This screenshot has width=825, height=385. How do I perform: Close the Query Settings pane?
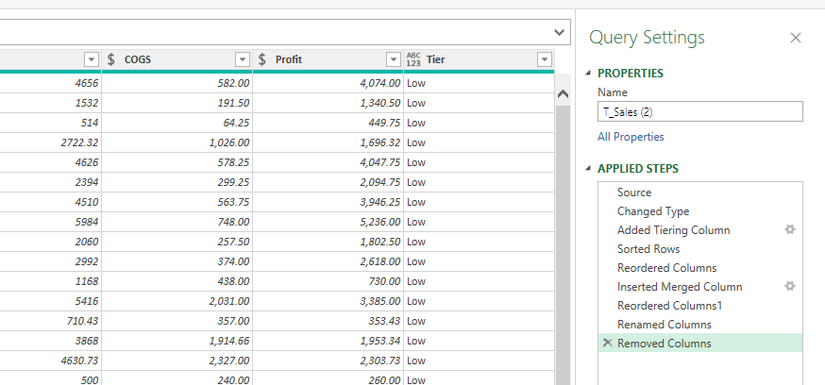[x=796, y=38]
